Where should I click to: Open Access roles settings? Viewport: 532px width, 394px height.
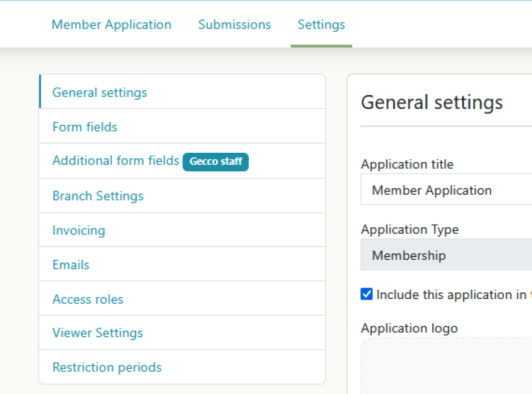pyautogui.click(x=88, y=299)
